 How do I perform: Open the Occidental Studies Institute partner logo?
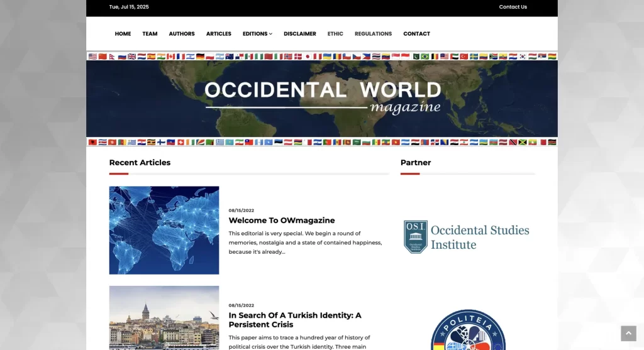[x=467, y=237]
